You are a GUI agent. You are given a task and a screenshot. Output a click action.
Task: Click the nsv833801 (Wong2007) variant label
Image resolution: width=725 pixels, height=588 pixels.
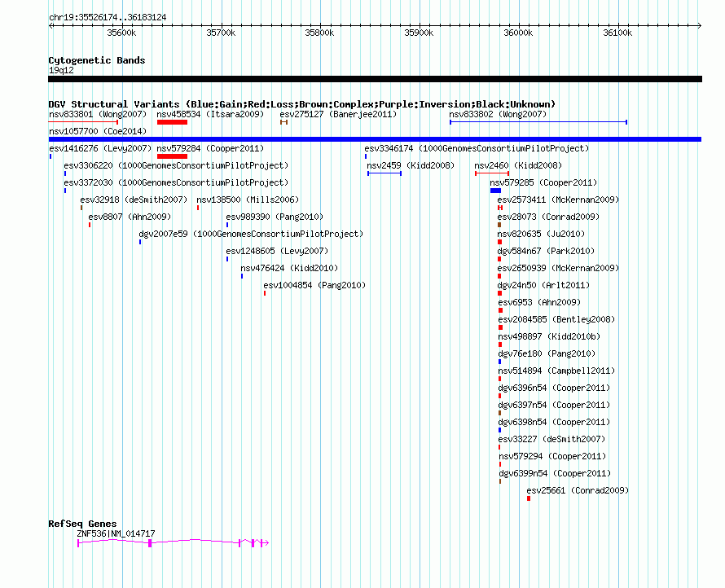point(98,114)
